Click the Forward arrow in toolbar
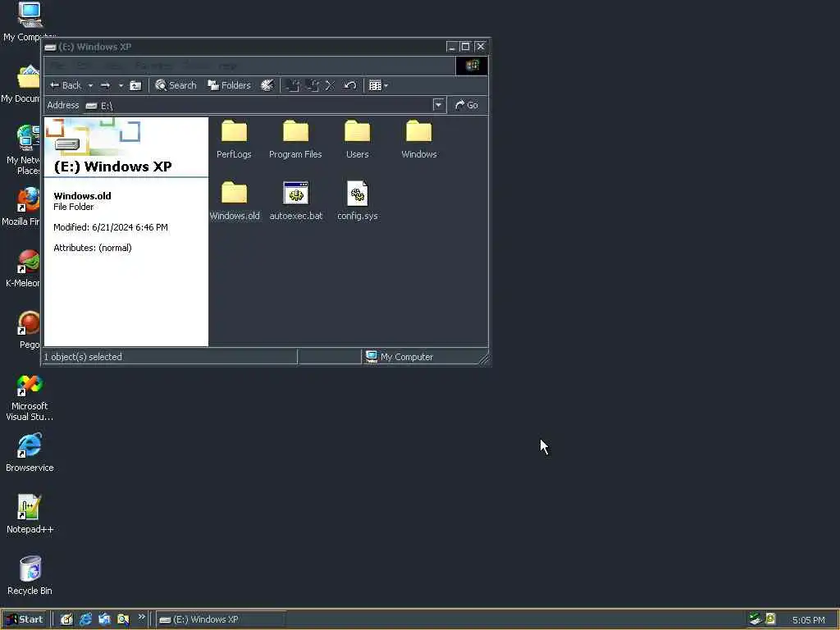The width and height of the screenshot is (840, 630). (x=106, y=85)
